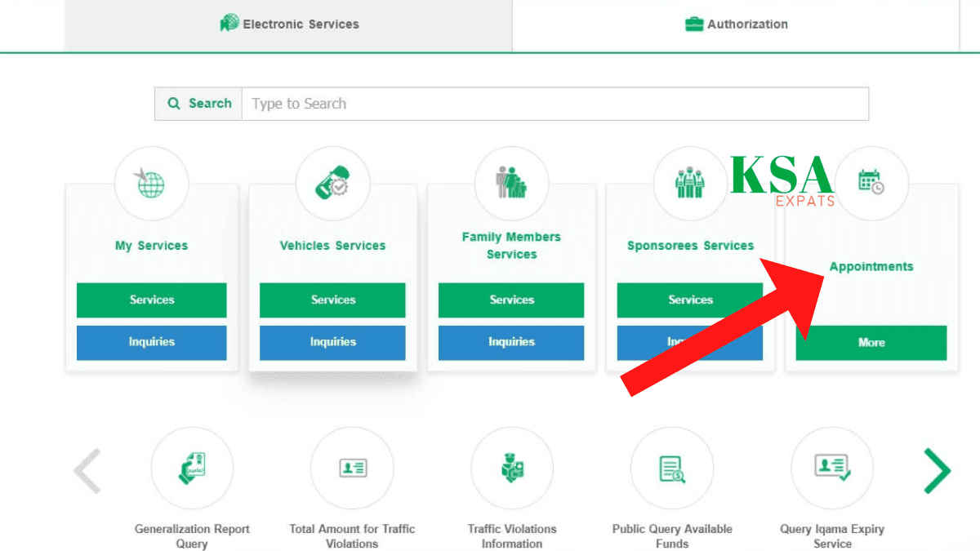Open Inquiries under My Services
980x551 pixels.
[152, 342]
